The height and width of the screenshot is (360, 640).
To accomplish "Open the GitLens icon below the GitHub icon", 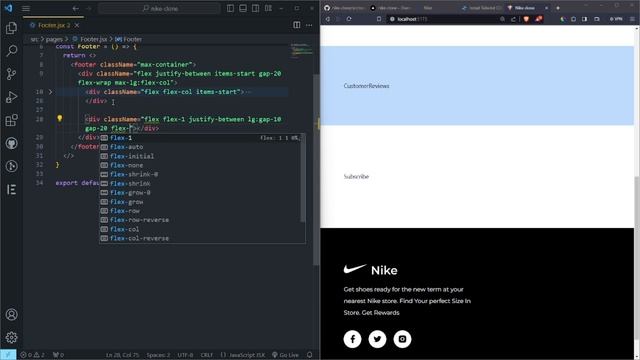I will [x=11, y=166].
